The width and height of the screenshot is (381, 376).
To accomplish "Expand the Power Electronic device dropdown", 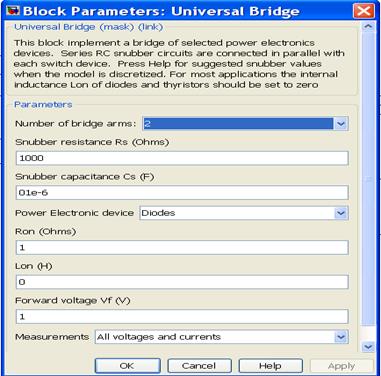I will 341,213.
